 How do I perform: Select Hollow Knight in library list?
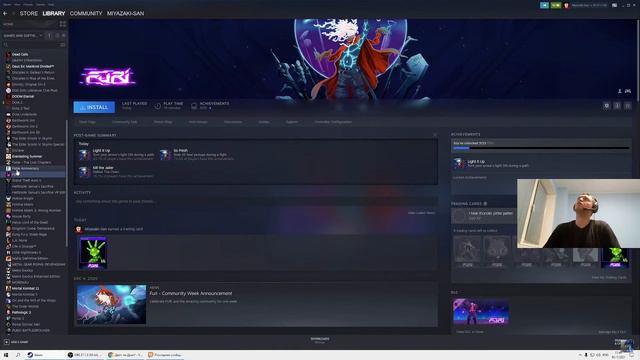pos(22,198)
